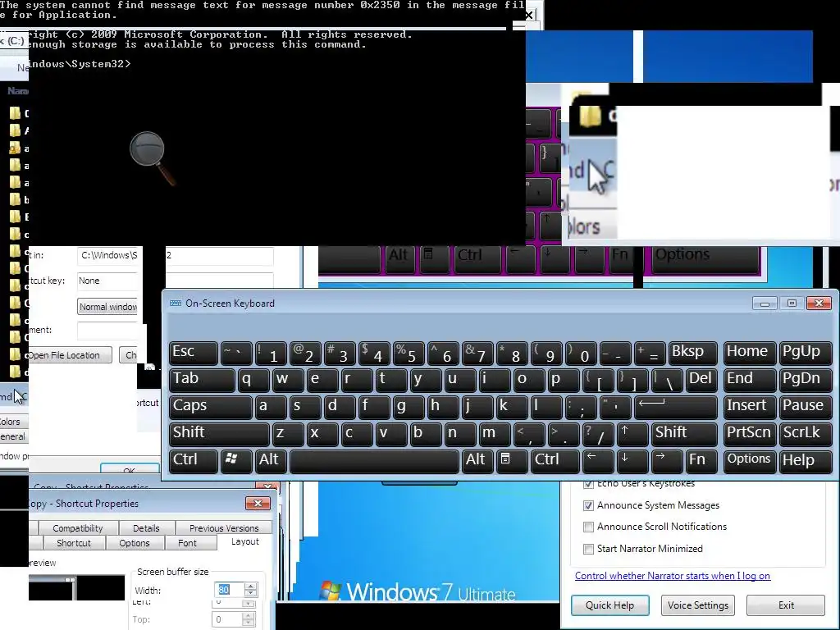This screenshot has width=840, height=630.
Task: Click the Comment field in shortcut dialog
Action: (x=107, y=331)
